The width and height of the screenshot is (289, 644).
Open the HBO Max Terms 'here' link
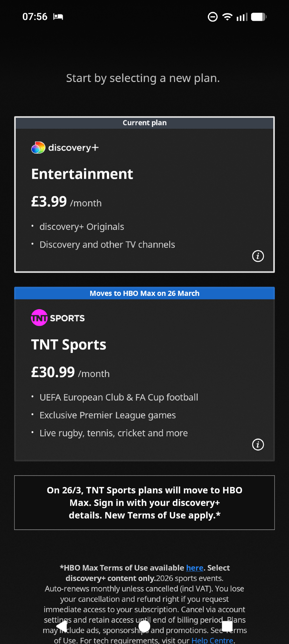pyautogui.click(x=195, y=568)
